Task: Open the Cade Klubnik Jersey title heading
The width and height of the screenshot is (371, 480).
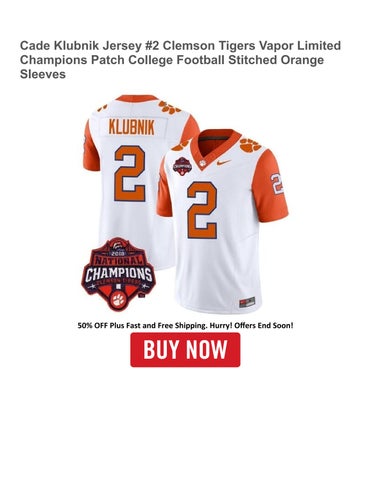Action: tap(180, 60)
